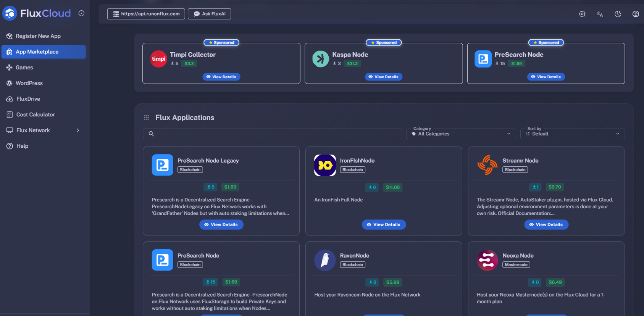Screen dimensions: 644x316
Task: Focus the Flux Applications search field
Action: click(x=272, y=134)
